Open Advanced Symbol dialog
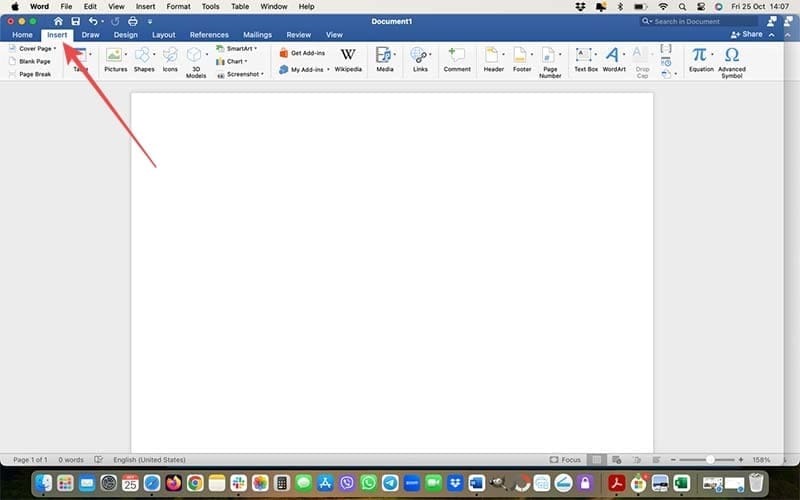 click(732, 63)
